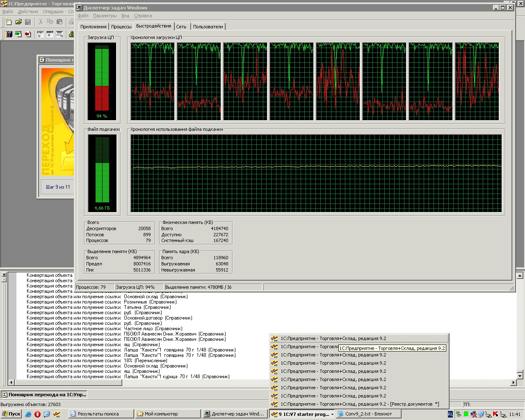
Task: Click the Paste clipboard toolbar icon
Action: coord(60,22)
